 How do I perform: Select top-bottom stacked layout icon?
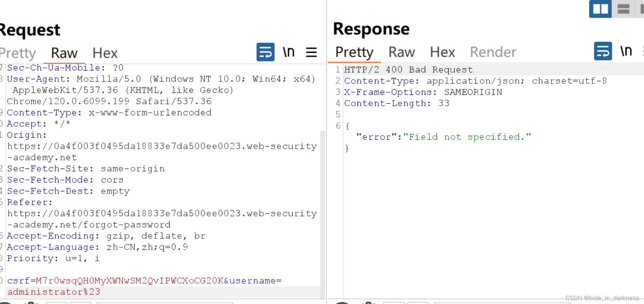tap(623, 9)
